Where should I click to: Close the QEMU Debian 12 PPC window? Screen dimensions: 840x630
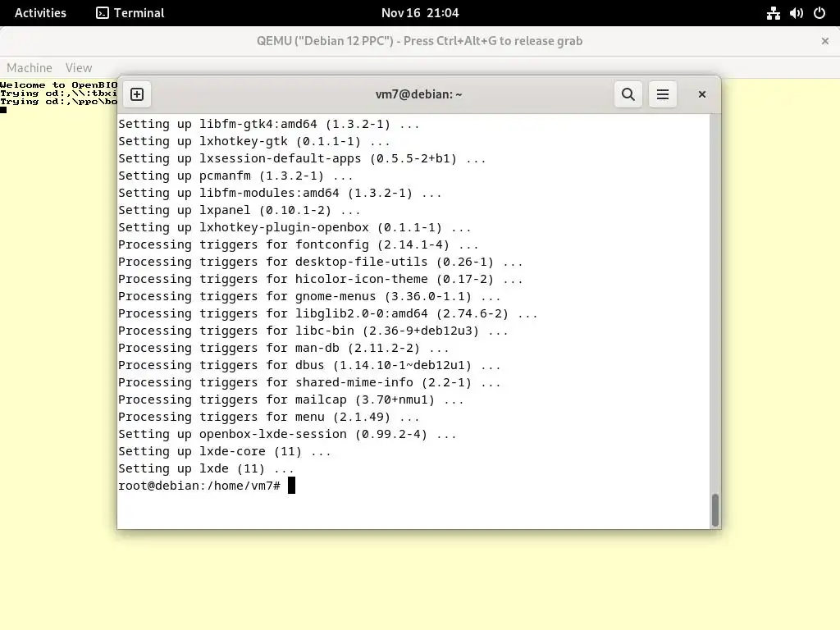[x=825, y=41]
